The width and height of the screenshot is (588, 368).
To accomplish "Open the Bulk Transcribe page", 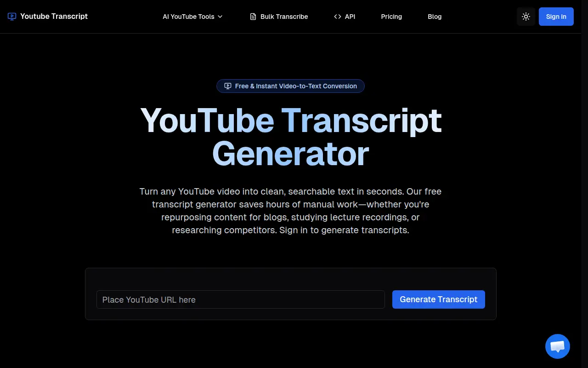I will tap(279, 17).
